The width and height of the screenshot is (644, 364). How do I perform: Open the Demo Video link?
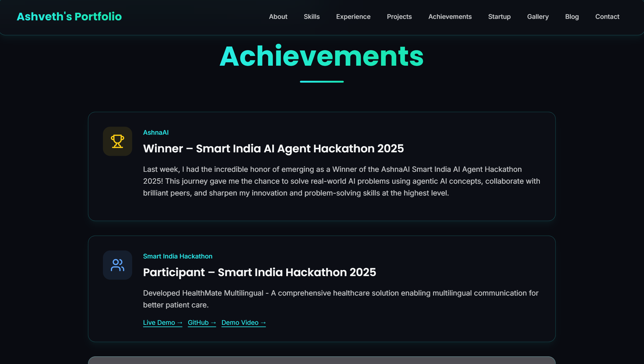click(243, 323)
